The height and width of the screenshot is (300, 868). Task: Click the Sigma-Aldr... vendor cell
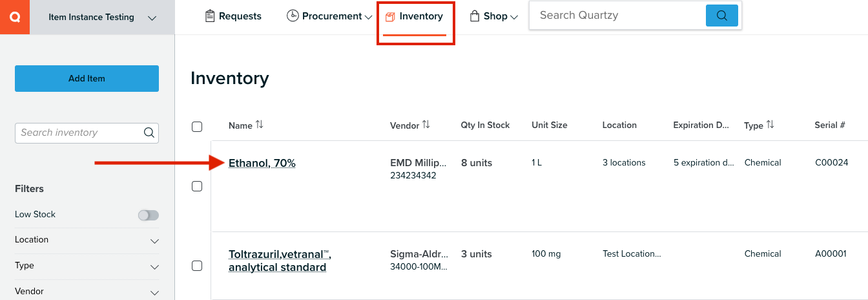tap(419, 254)
